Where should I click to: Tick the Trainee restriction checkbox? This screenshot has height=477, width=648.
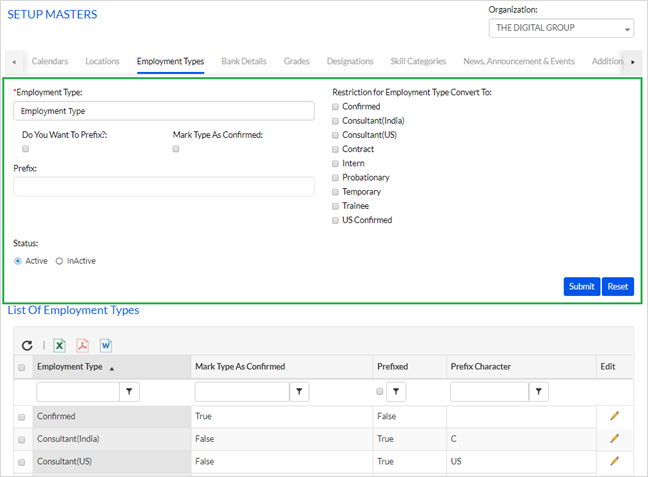coord(335,206)
